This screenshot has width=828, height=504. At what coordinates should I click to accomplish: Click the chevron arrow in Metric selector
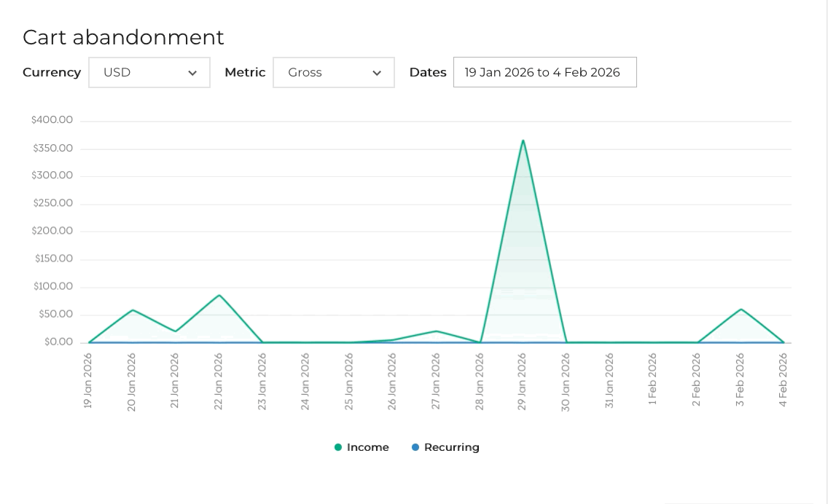click(377, 73)
